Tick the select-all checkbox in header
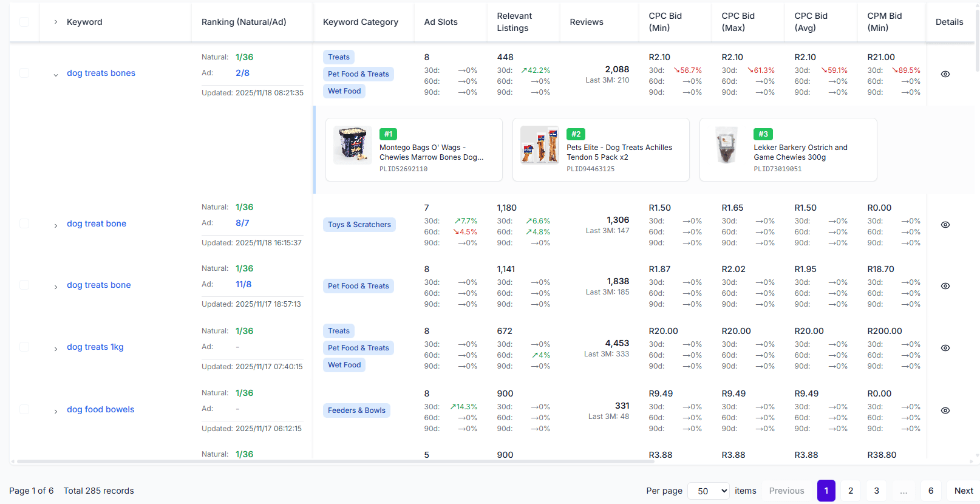980x504 pixels. (x=24, y=22)
